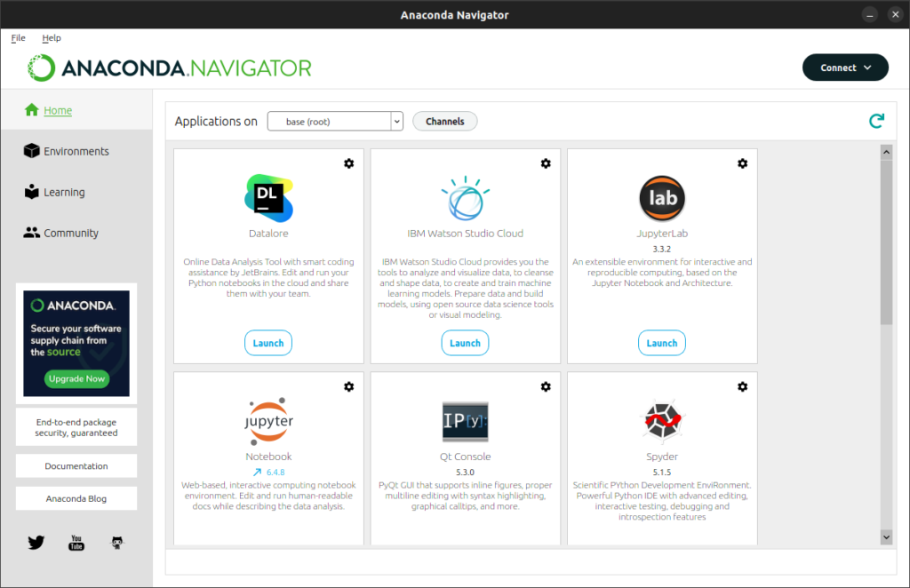Click the 'Applications on' label
910x588 pixels.
tap(216, 121)
